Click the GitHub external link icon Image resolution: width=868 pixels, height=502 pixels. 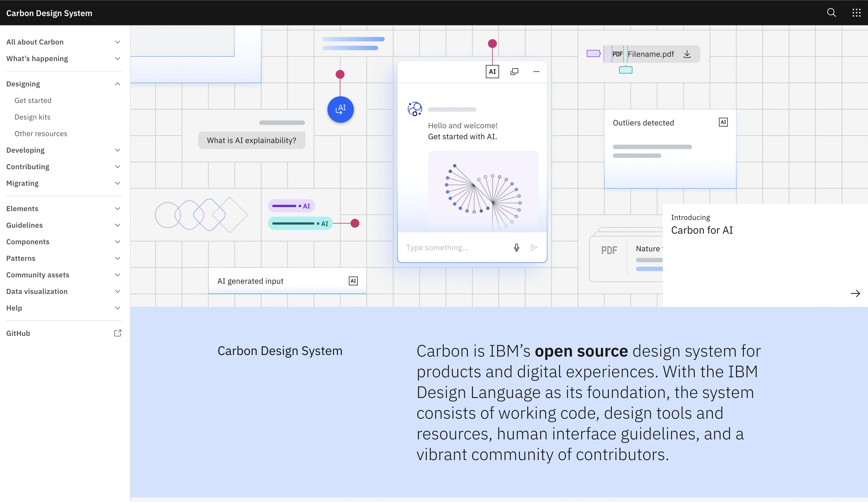tap(118, 333)
